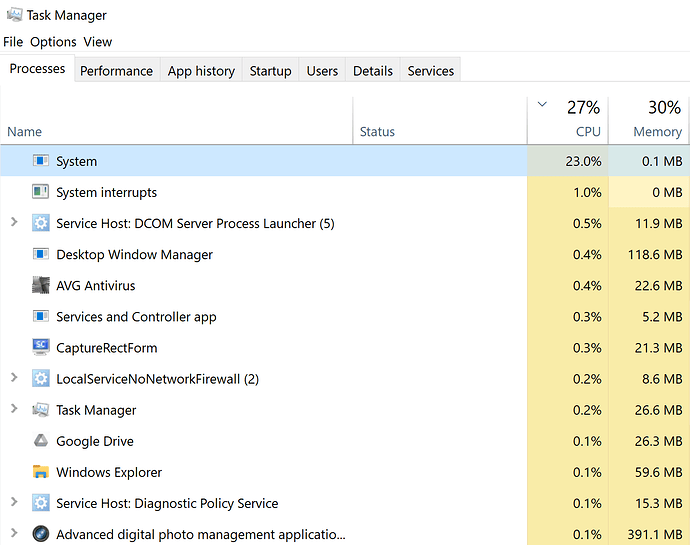Click the Windows Explorer folder icon
The width and height of the screenshot is (690, 545).
click(x=41, y=472)
